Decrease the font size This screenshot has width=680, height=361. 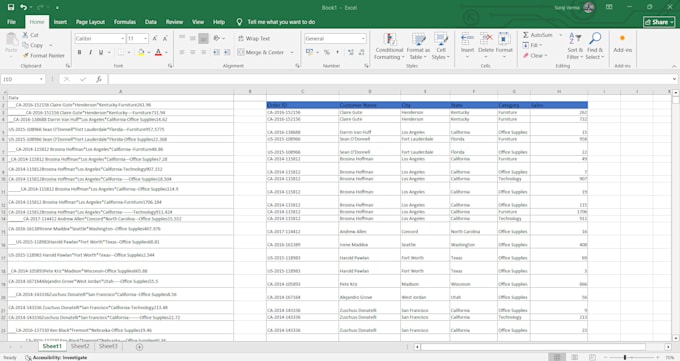(x=165, y=39)
